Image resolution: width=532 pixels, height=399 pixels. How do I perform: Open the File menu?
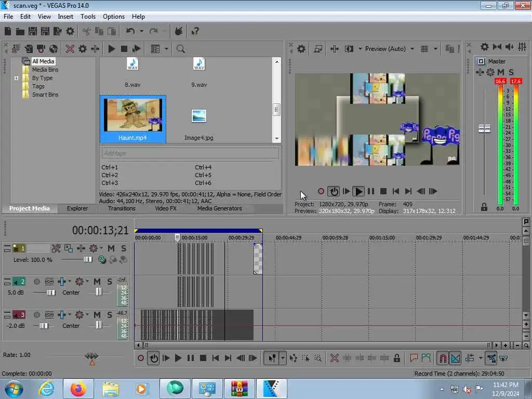pyautogui.click(x=8, y=17)
